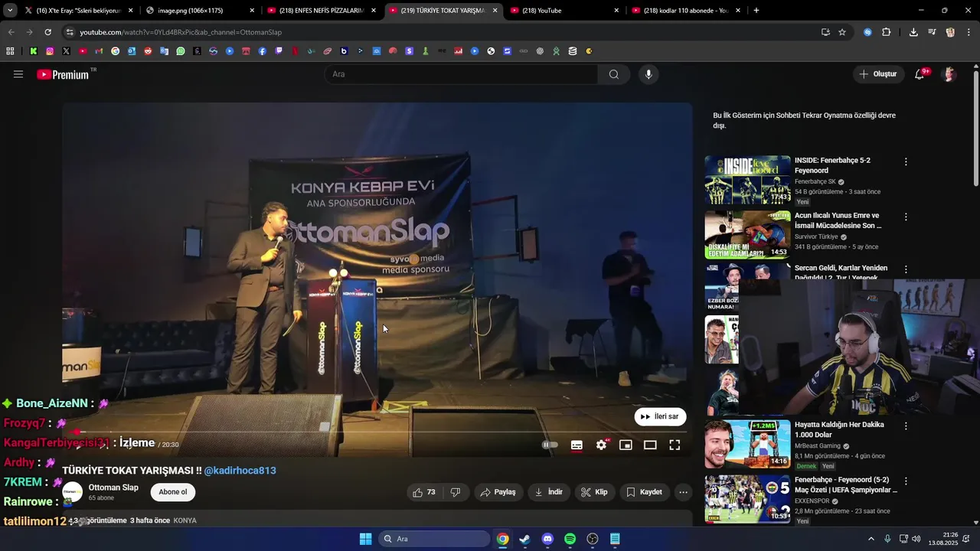Open Instagram bookmark in bookmarks bar

click(50, 51)
